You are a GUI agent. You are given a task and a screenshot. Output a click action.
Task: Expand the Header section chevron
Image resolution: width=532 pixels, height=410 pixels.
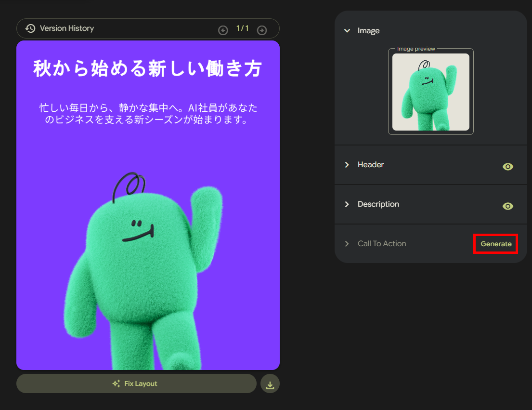(347, 165)
